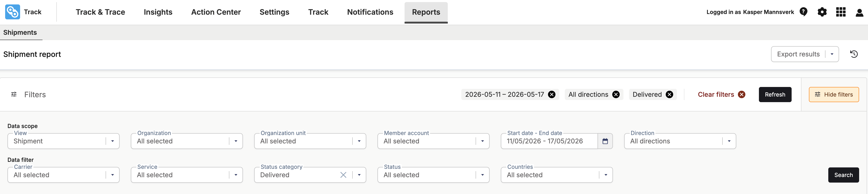Clear the Status category Delivered value
This screenshot has width=868, height=194.
pos(343,175)
